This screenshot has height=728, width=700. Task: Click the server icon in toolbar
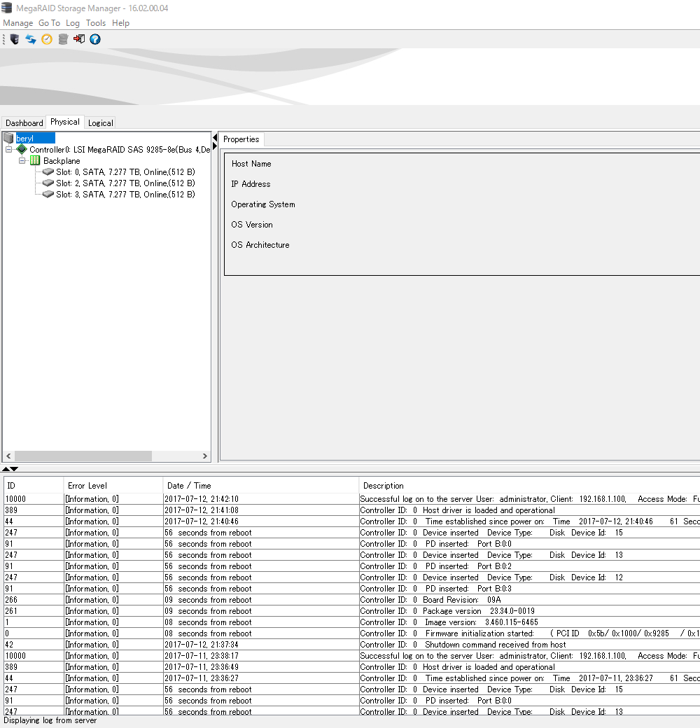pyautogui.click(x=15, y=39)
